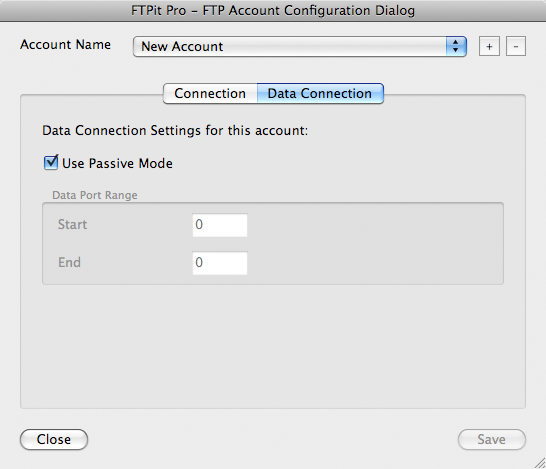Click the Start label in port range
The image size is (546, 469).
click(72, 225)
